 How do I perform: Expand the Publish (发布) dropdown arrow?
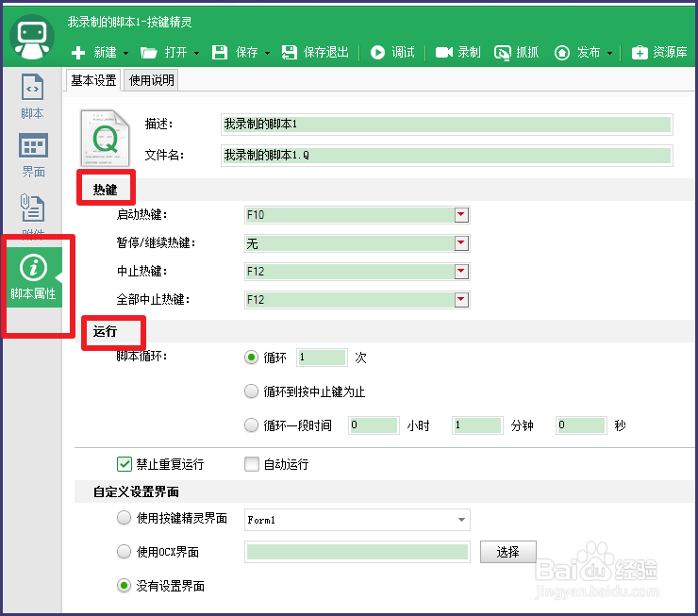(x=609, y=53)
